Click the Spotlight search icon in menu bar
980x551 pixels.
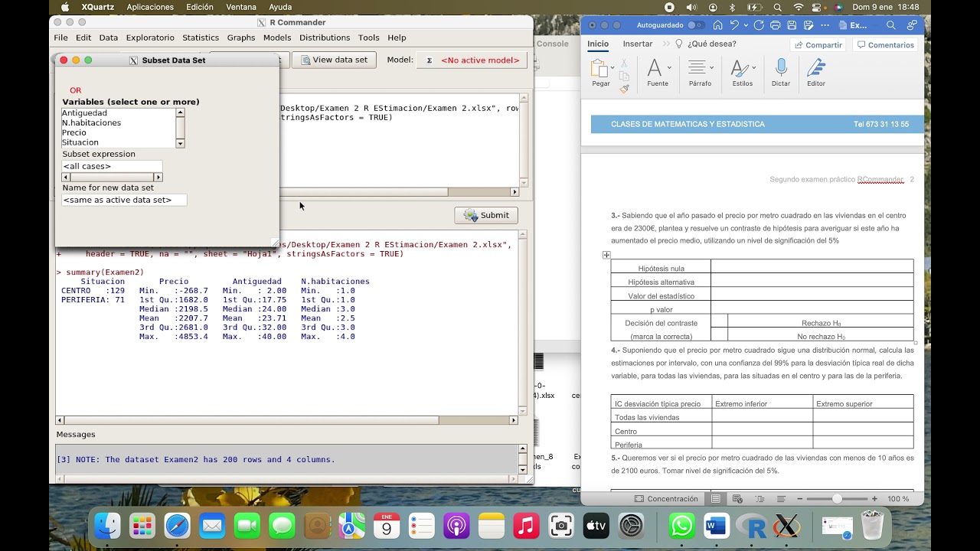pos(777,7)
